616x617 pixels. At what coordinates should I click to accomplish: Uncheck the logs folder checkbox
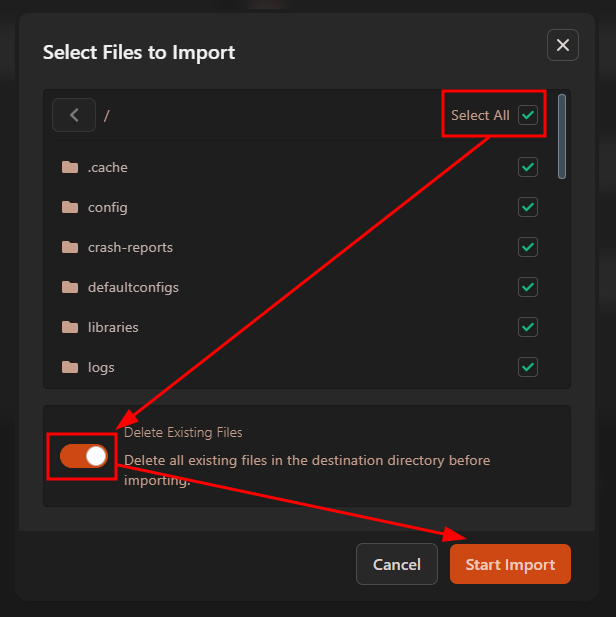click(x=528, y=367)
